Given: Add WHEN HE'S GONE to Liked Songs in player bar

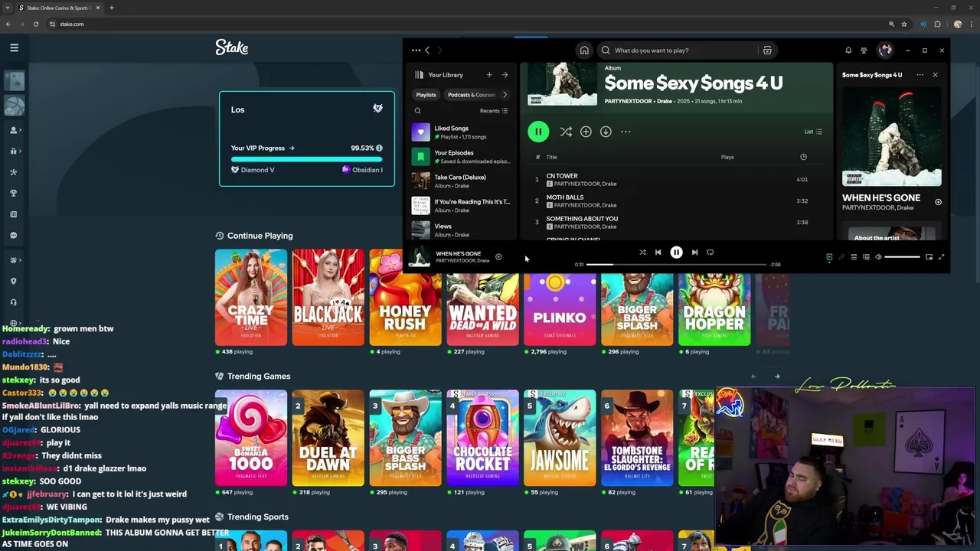Looking at the screenshot, I should (x=498, y=257).
